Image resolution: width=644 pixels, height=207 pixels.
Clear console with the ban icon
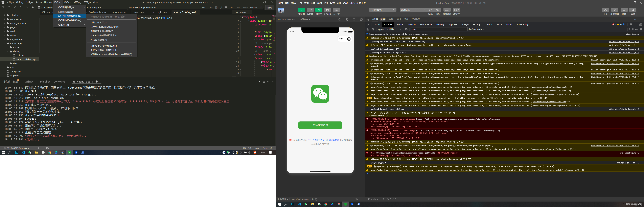[373, 29]
